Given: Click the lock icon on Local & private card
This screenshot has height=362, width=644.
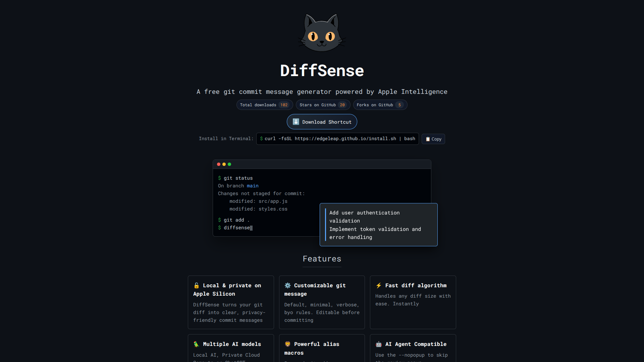Looking at the screenshot, I should click(196, 286).
